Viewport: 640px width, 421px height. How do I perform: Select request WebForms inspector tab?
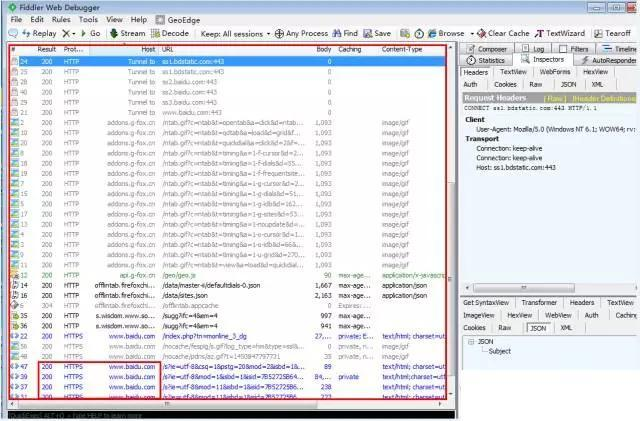pyautogui.click(x=555, y=72)
